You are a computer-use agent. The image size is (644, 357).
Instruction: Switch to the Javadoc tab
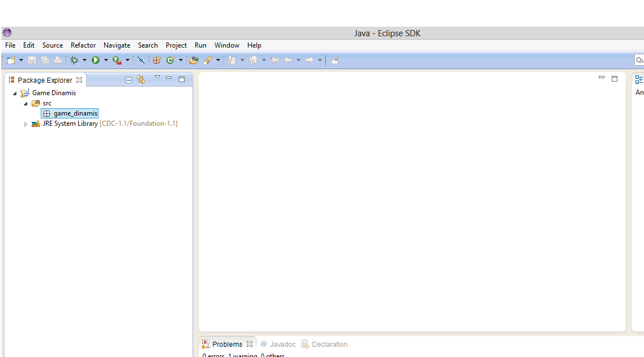[x=278, y=345]
